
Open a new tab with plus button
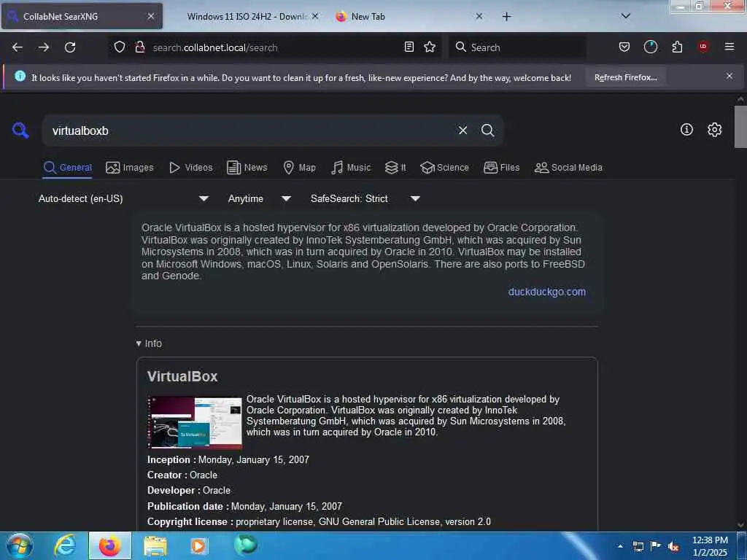506,17
